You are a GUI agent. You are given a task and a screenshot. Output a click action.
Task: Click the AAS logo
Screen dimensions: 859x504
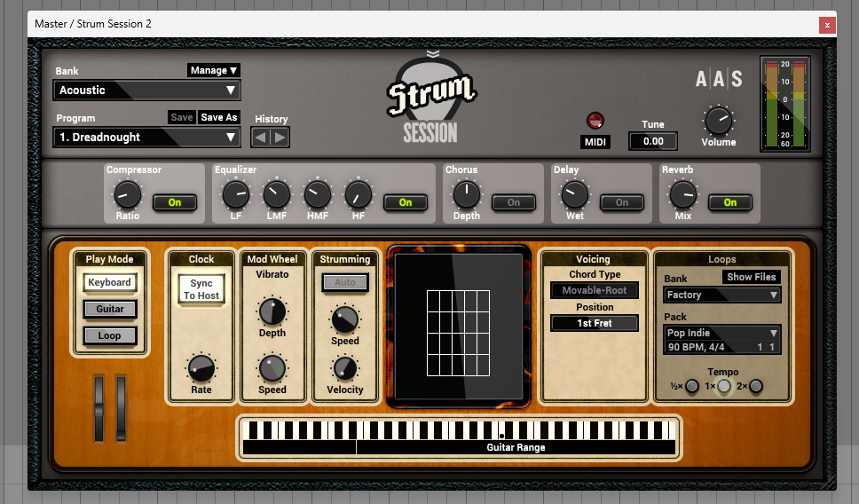(x=719, y=80)
